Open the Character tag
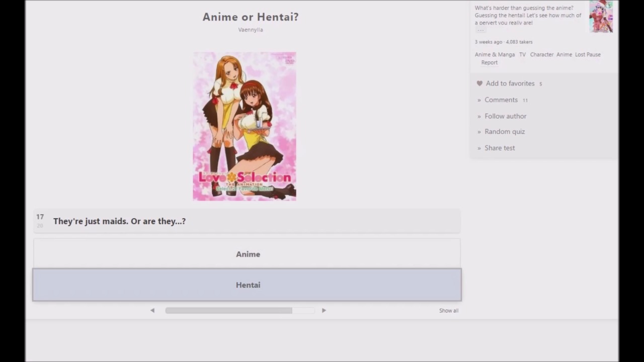The image size is (644, 362). pyautogui.click(x=541, y=54)
